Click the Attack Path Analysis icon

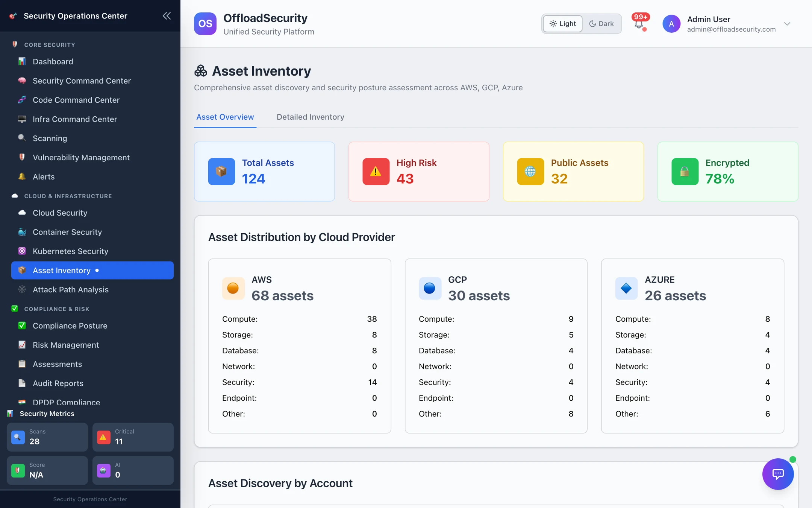(x=22, y=289)
